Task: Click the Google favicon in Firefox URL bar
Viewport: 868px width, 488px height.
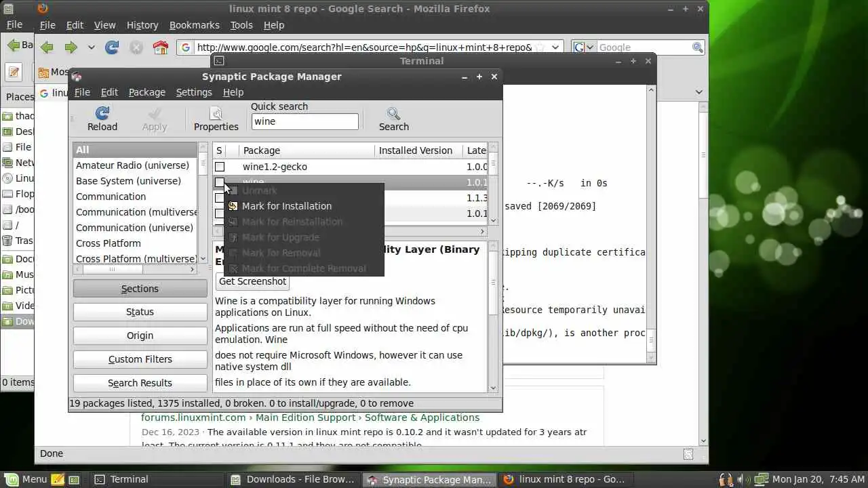Action: pos(186,47)
